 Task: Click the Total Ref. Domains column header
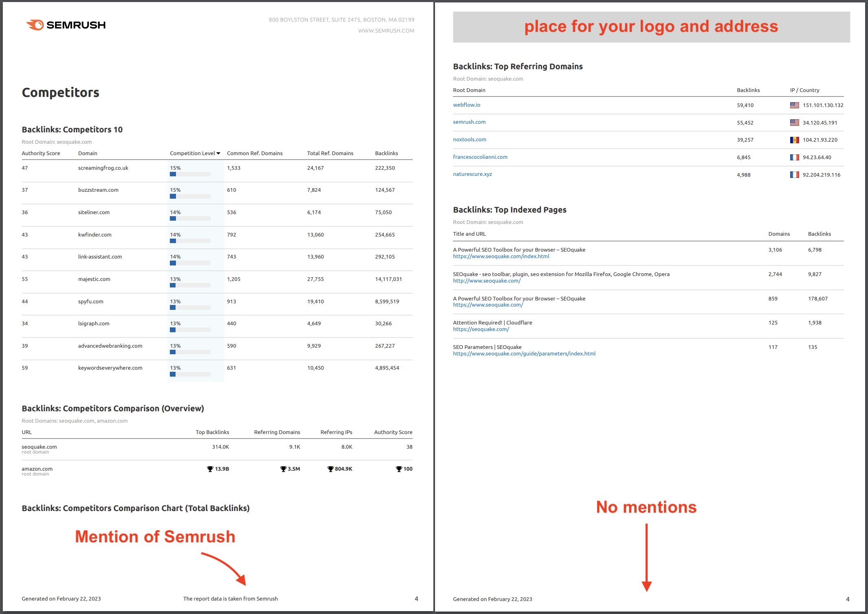pos(330,153)
